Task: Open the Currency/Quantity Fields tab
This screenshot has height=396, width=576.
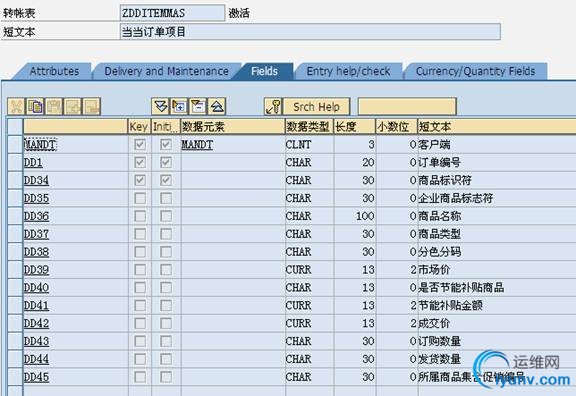Action: (x=475, y=71)
